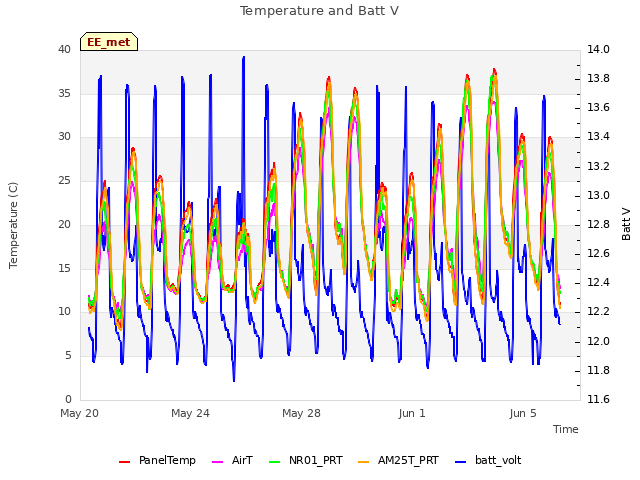Select the batt_volt legend label
Screen dimensions: 640x480
(x=498, y=460)
